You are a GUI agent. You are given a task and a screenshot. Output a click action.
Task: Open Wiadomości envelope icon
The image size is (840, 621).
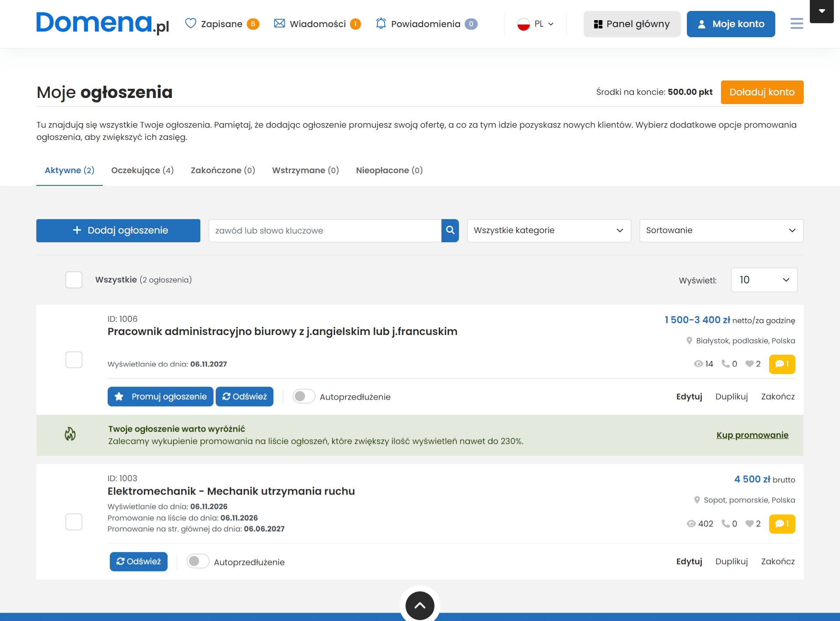click(x=279, y=23)
